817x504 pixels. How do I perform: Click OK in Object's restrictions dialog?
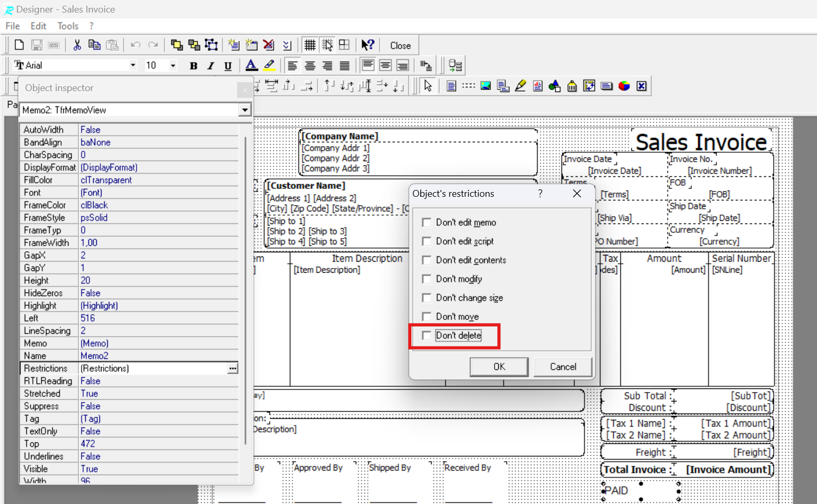tap(499, 367)
